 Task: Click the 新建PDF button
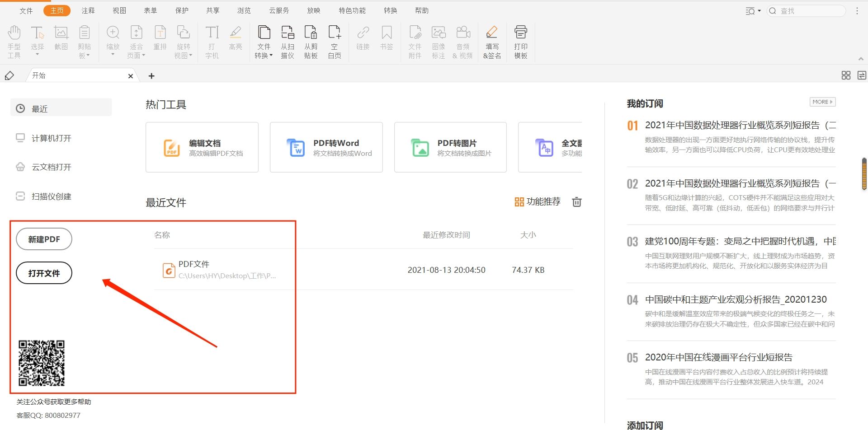(x=44, y=239)
